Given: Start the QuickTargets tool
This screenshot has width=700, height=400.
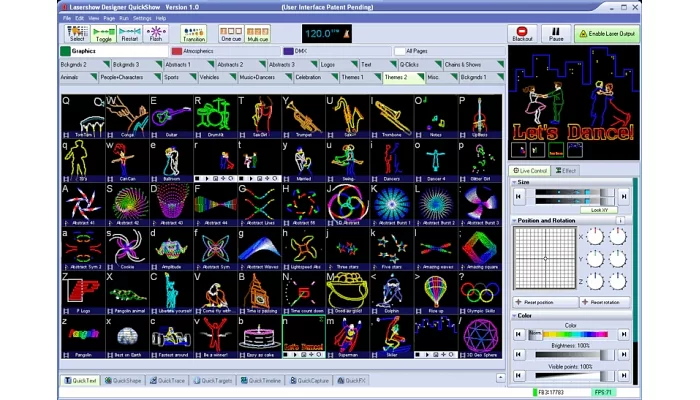Looking at the screenshot, I should [x=212, y=380].
